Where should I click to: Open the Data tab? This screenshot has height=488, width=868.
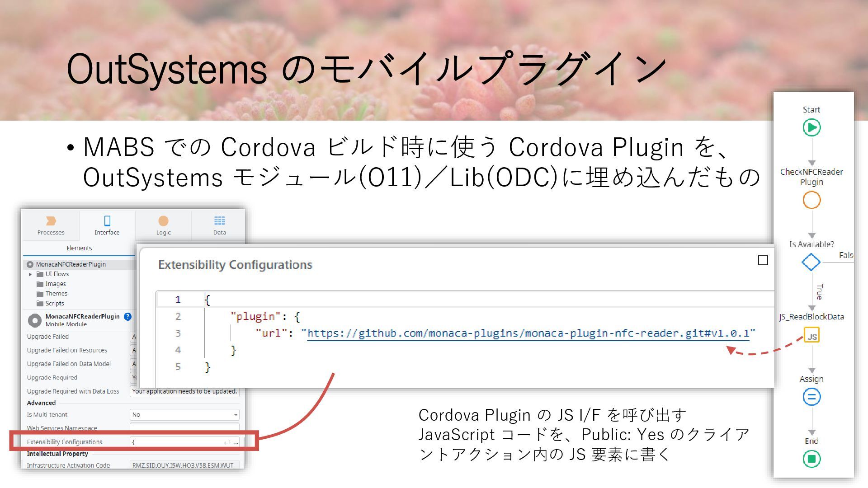[x=219, y=225]
